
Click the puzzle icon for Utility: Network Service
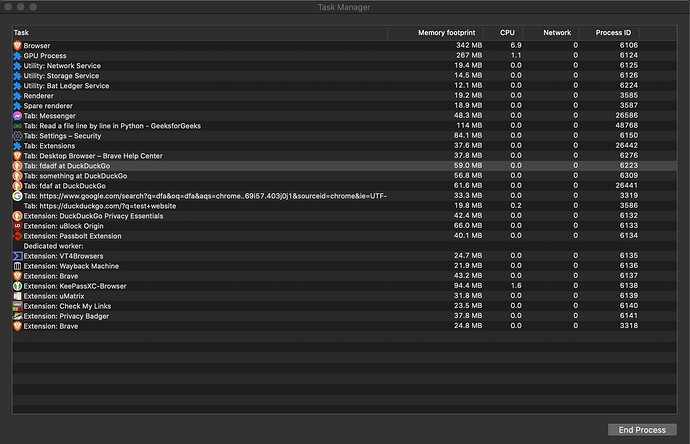pos(17,66)
